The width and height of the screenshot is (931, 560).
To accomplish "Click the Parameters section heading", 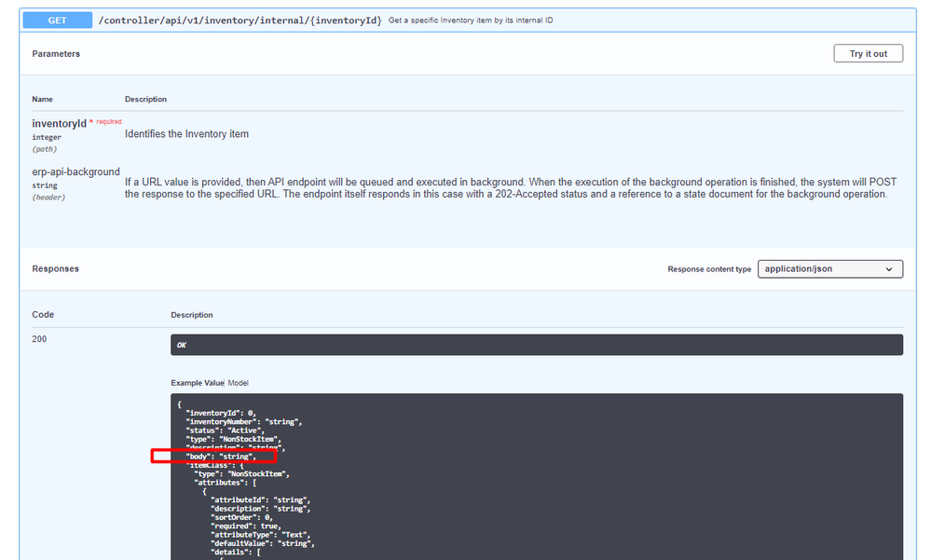I will 56,53.
